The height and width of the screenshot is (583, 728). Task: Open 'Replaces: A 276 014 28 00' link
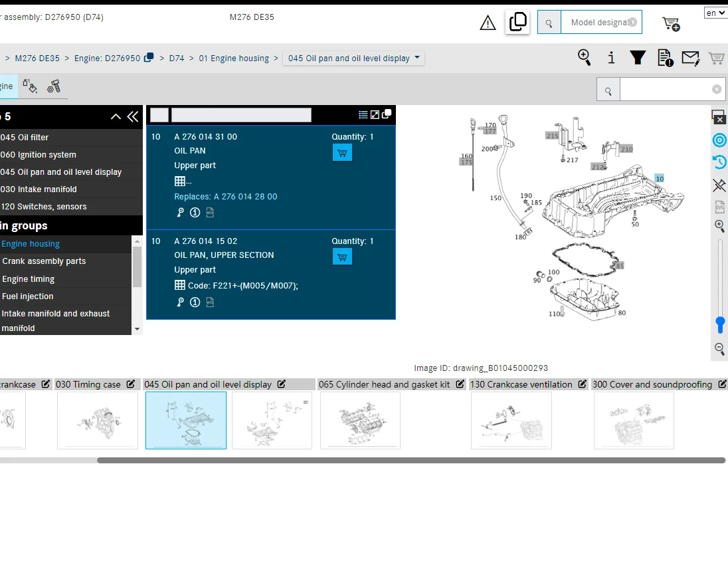[x=226, y=197]
